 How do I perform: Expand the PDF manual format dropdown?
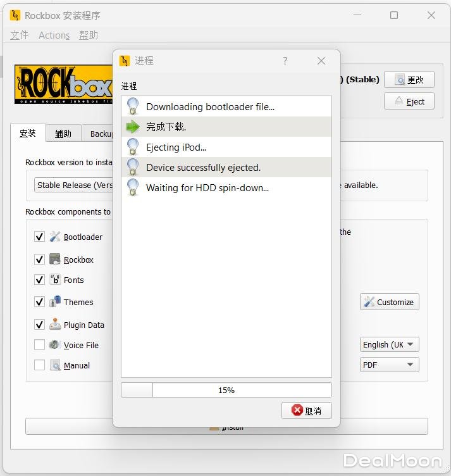(389, 365)
